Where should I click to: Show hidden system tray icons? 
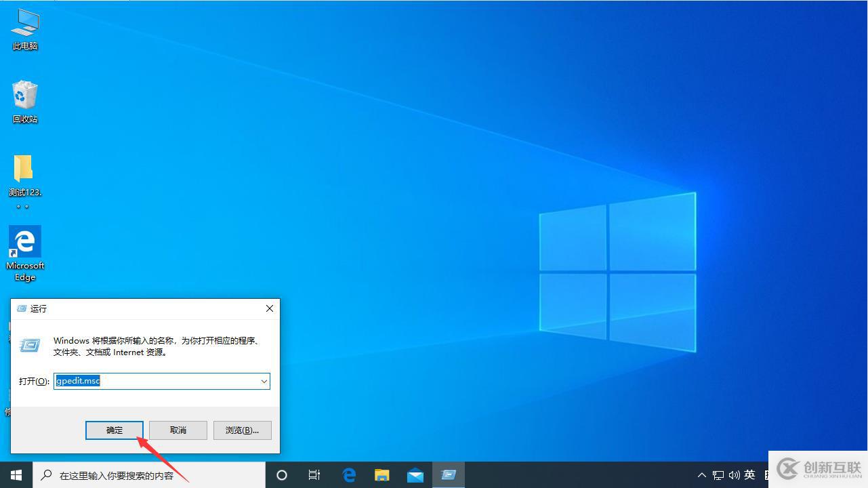(x=701, y=475)
